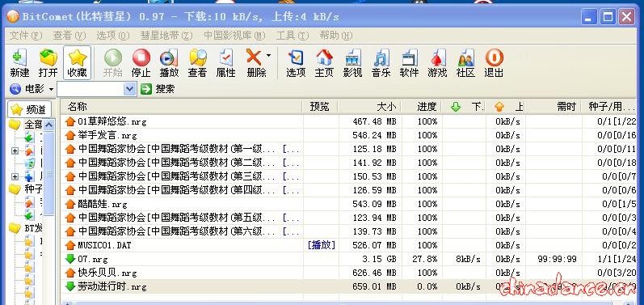Select the 举手发言.nrg task
This screenshot has height=305, width=644.
[x=349, y=135]
